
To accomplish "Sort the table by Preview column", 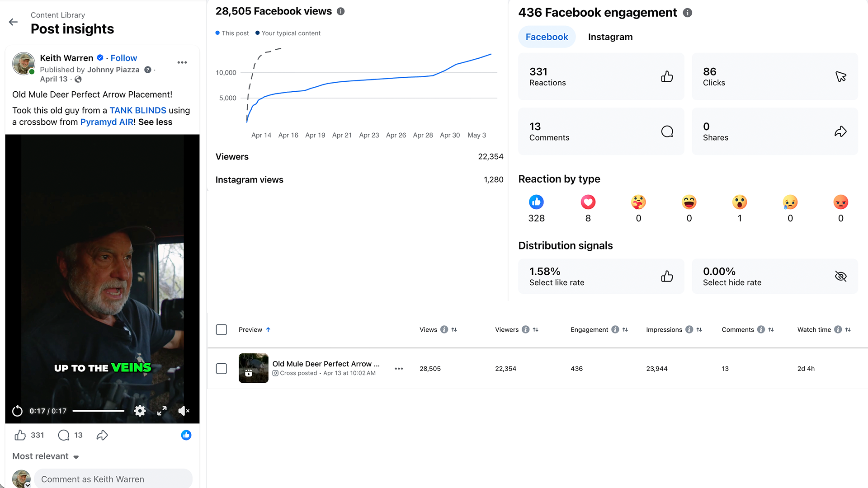I will click(255, 330).
